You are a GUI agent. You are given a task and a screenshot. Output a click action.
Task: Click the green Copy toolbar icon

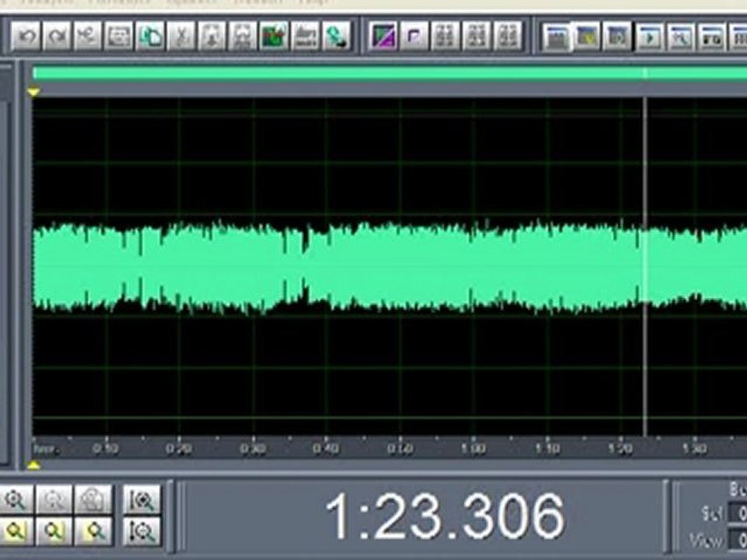(x=150, y=37)
